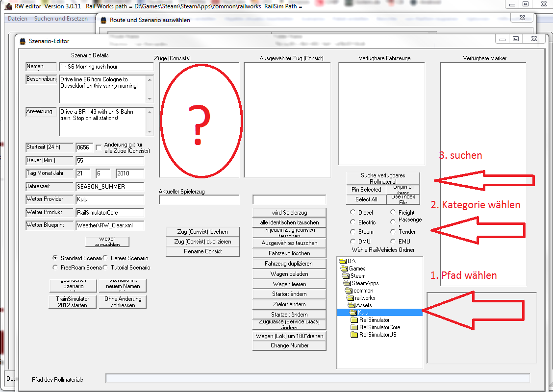
Task: Enable the Anderung gilt für alle Züge checkbox
Action: point(99,147)
